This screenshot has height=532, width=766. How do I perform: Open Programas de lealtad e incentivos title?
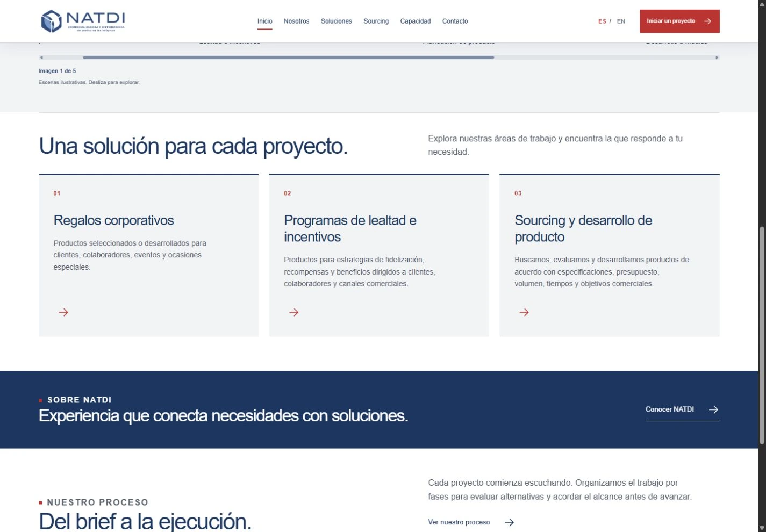pos(350,228)
